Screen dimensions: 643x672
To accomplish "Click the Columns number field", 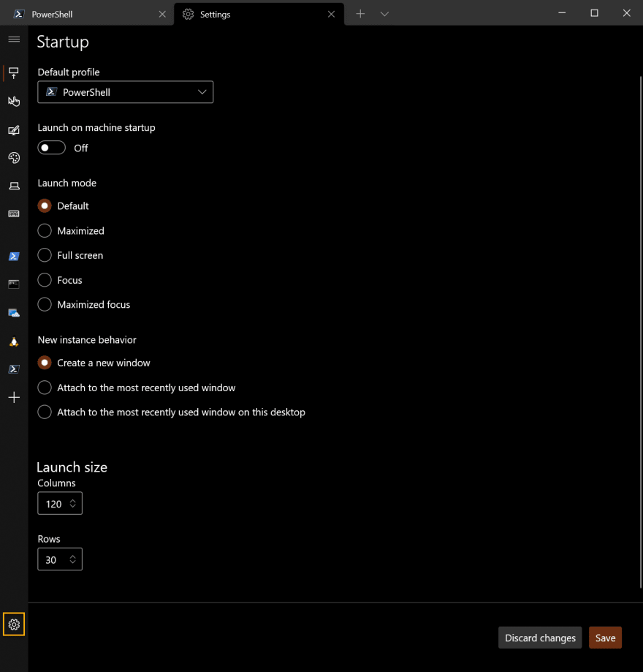I will (x=60, y=504).
